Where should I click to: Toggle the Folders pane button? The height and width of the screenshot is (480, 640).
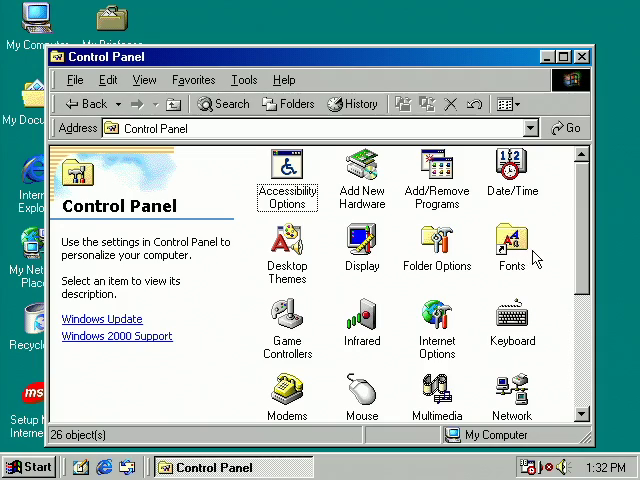click(x=288, y=104)
